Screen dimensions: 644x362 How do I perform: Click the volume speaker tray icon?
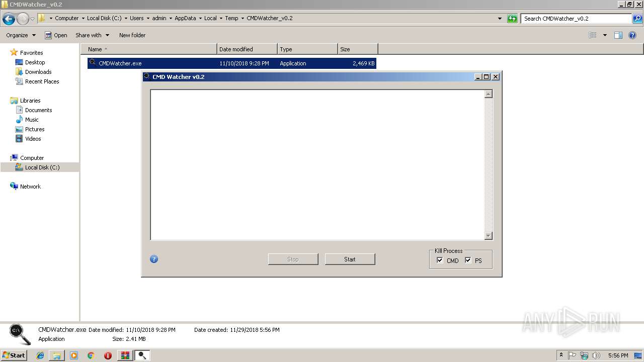[x=596, y=355]
